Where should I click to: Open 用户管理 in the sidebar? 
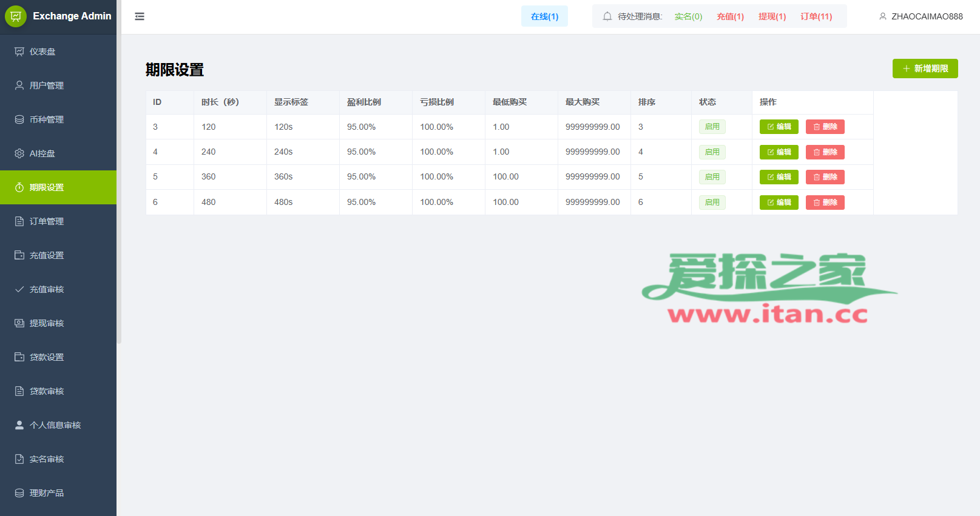coord(47,85)
